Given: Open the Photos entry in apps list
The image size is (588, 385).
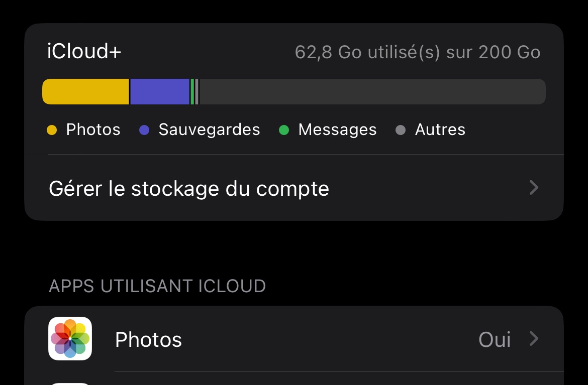Looking at the screenshot, I should tap(148, 340).
